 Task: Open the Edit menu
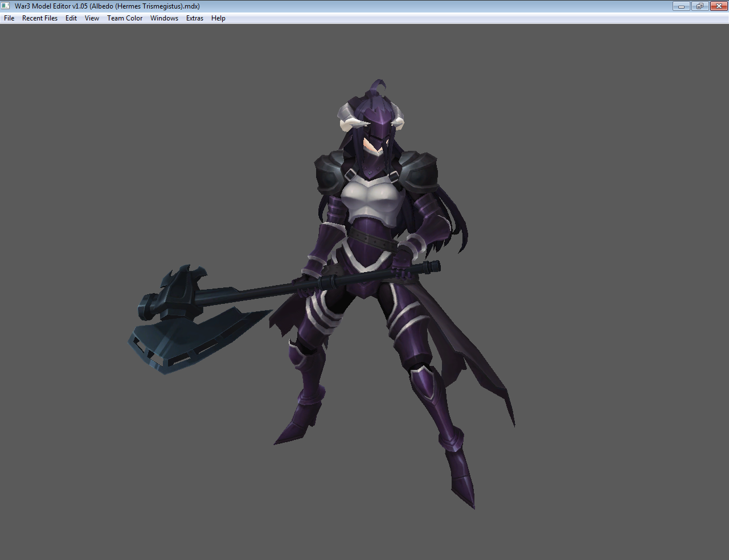tap(71, 18)
